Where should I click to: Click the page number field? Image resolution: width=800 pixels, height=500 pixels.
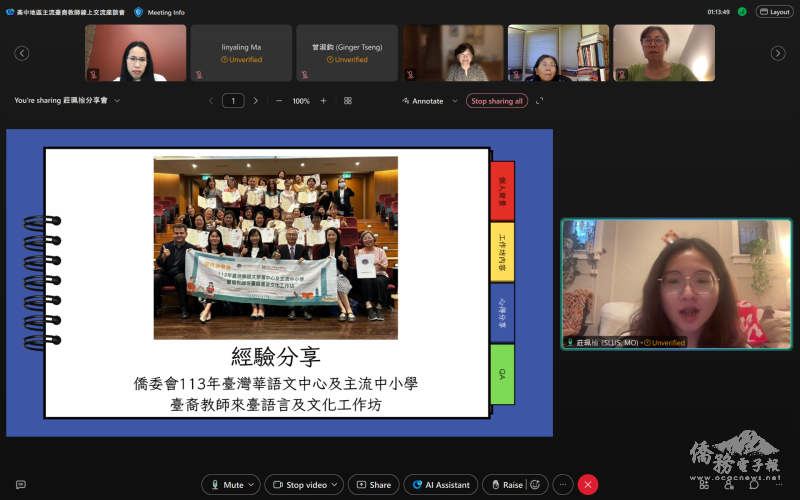click(233, 101)
